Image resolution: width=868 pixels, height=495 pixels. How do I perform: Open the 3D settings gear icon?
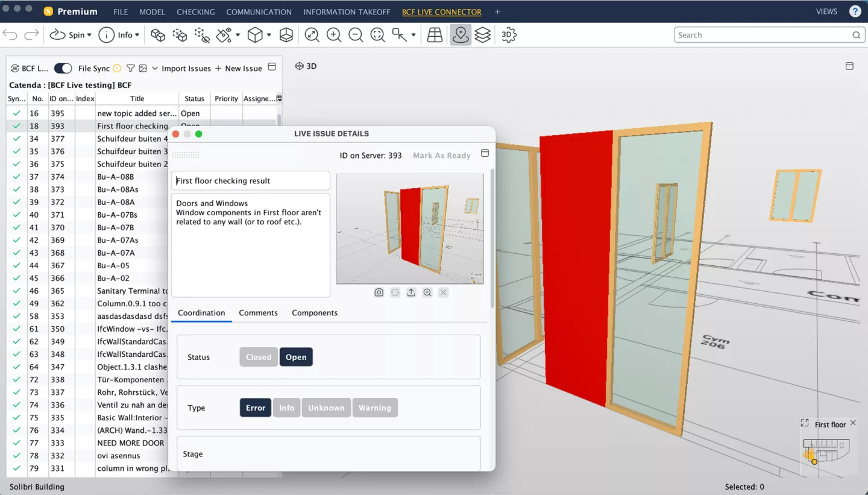pos(509,35)
